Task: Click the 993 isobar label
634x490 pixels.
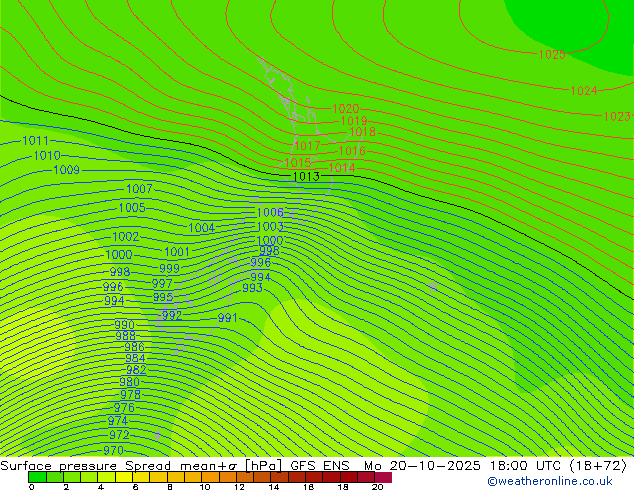Action: 252,288
